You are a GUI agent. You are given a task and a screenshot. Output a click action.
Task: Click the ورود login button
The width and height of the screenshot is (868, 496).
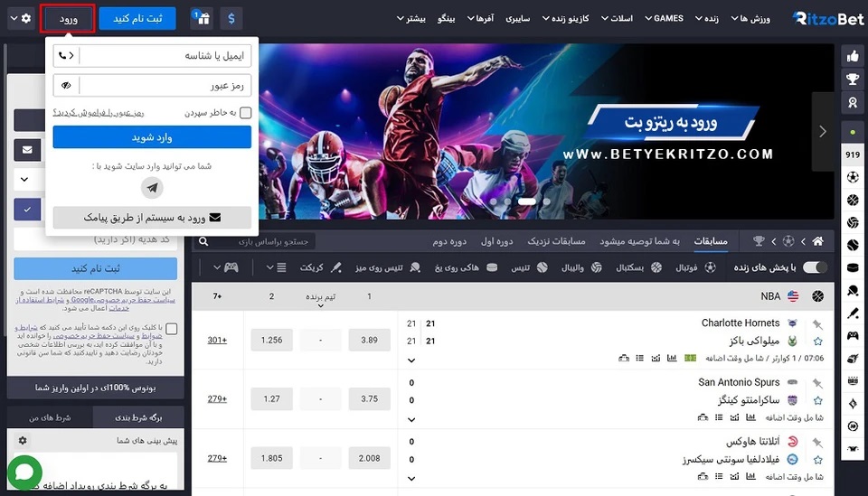68,18
